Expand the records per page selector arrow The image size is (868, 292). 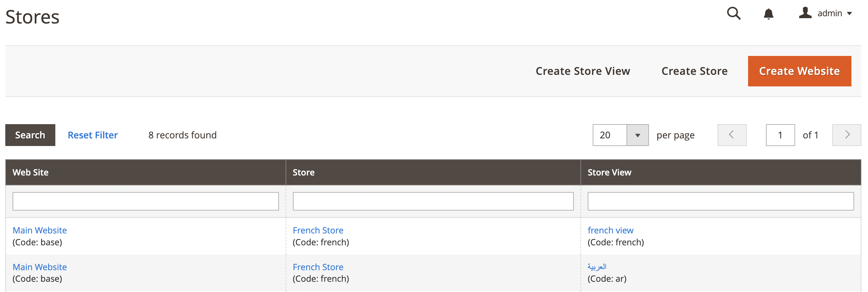[x=638, y=135]
